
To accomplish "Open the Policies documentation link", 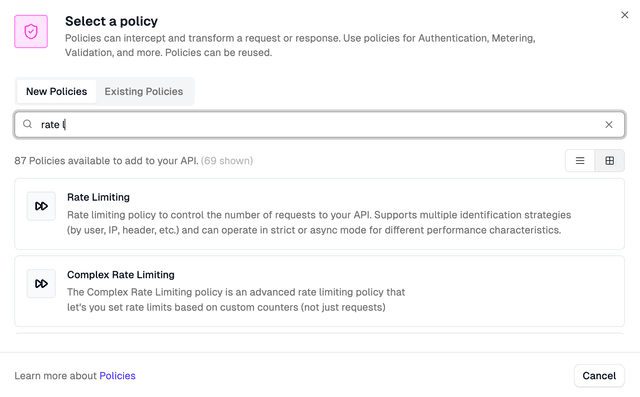I will (x=117, y=376).
